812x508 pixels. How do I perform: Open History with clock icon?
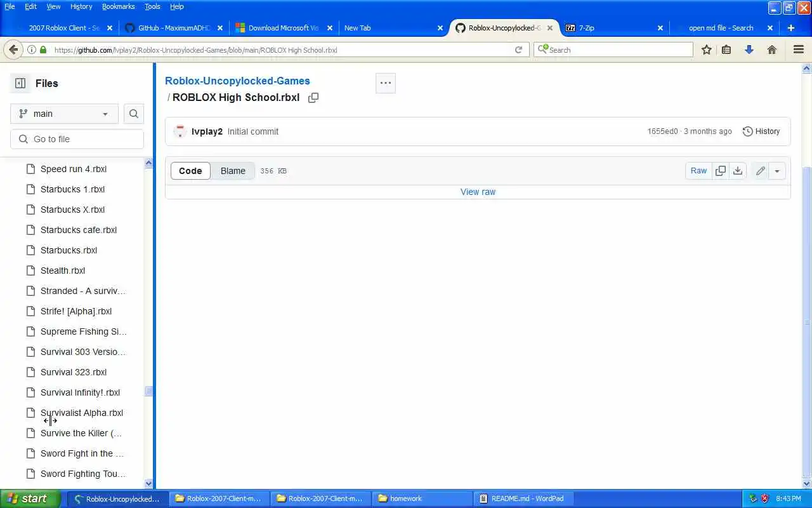coord(761,131)
